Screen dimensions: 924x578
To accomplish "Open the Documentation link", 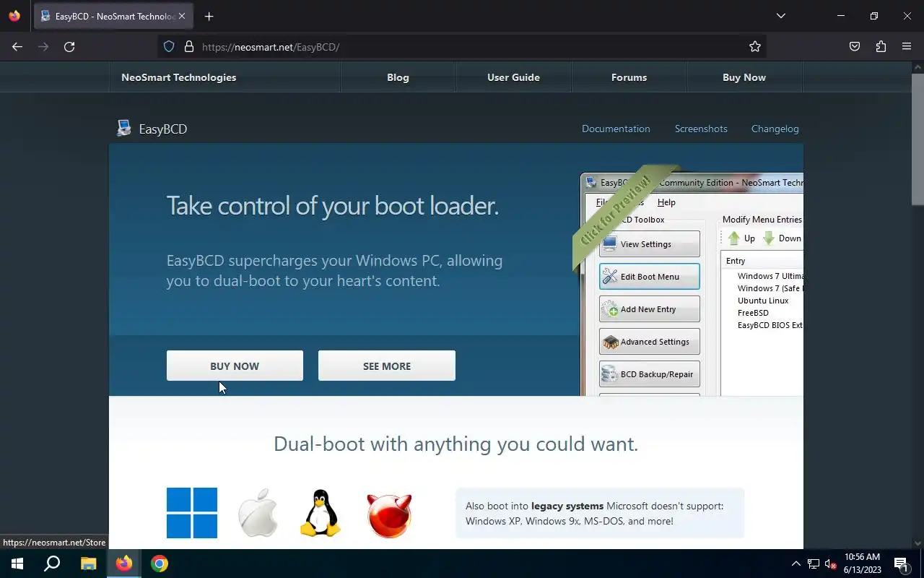I will pyautogui.click(x=616, y=129).
